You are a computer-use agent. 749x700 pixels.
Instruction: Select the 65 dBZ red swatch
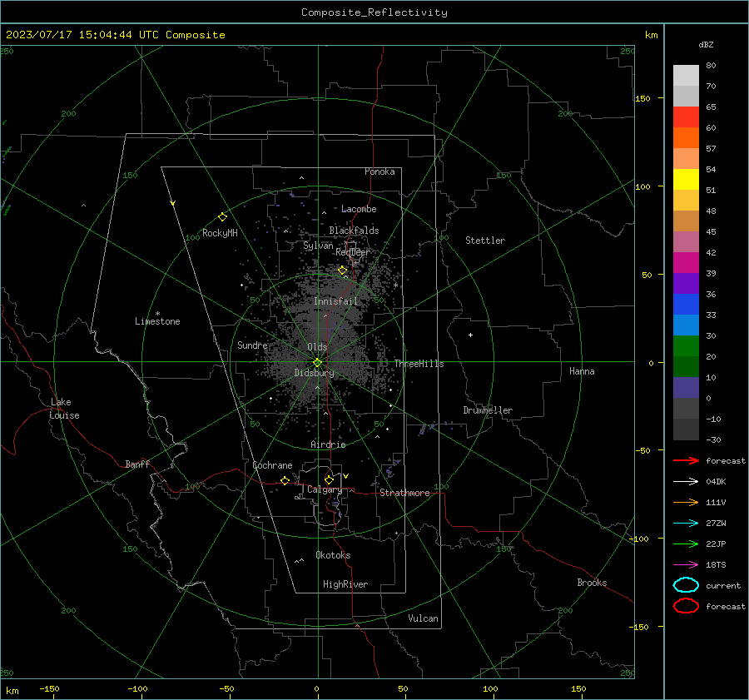click(686, 117)
